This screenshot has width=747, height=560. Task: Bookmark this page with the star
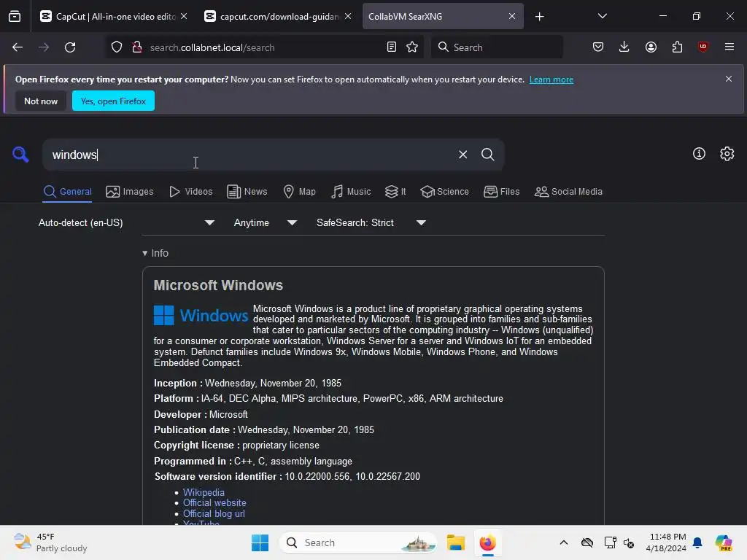pyautogui.click(x=412, y=47)
